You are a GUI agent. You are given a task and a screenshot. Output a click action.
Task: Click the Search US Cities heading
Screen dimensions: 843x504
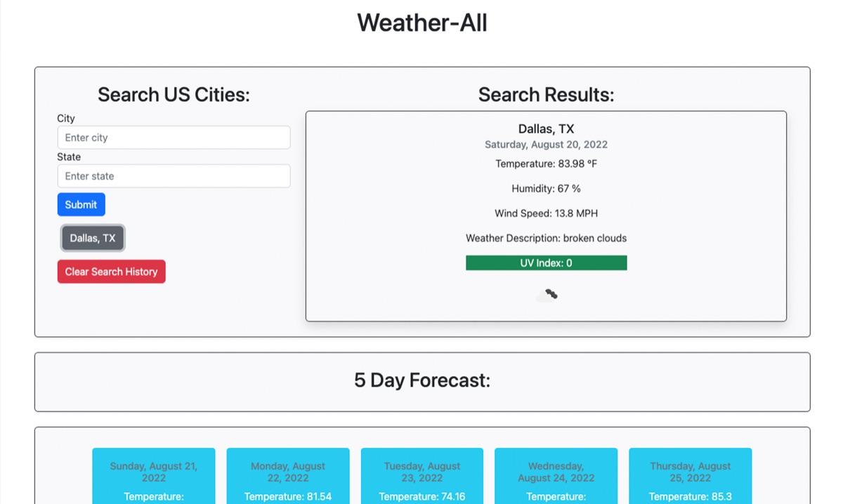point(174,94)
